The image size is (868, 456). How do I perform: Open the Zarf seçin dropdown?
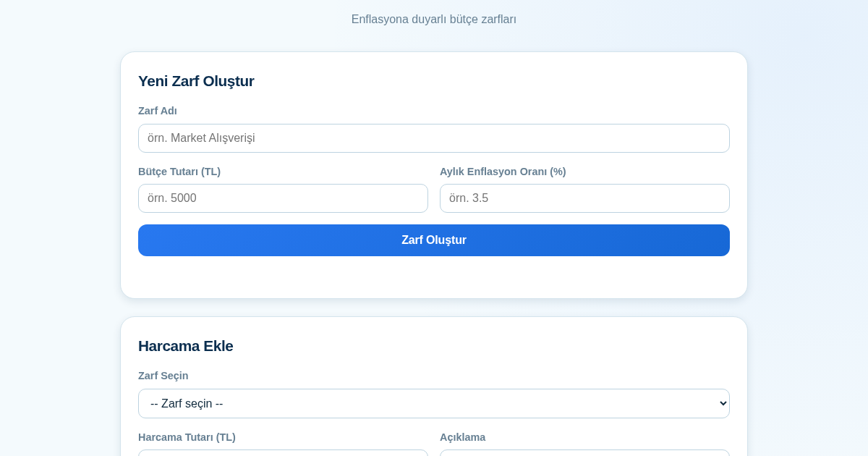tap(434, 404)
